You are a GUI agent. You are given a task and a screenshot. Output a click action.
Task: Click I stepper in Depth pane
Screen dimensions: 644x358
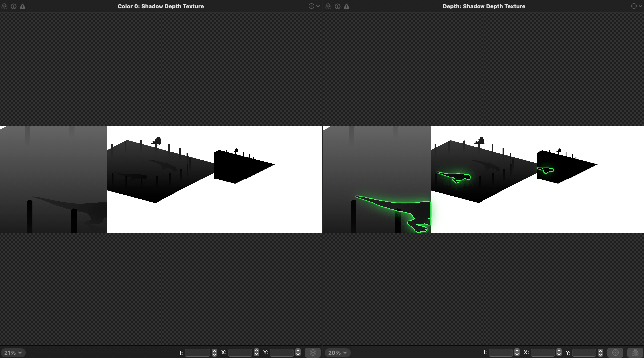(517, 353)
